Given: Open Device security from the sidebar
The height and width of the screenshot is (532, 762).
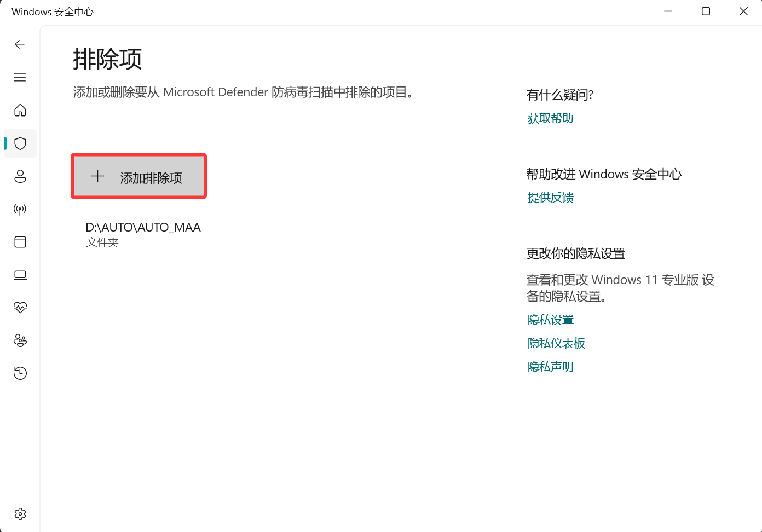Looking at the screenshot, I should (x=20, y=275).
